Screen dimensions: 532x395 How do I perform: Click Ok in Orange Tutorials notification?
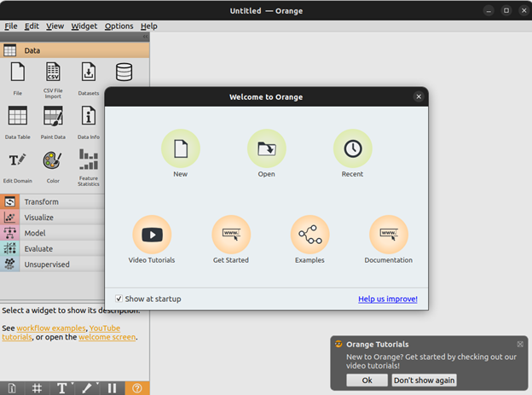point(367,380)
